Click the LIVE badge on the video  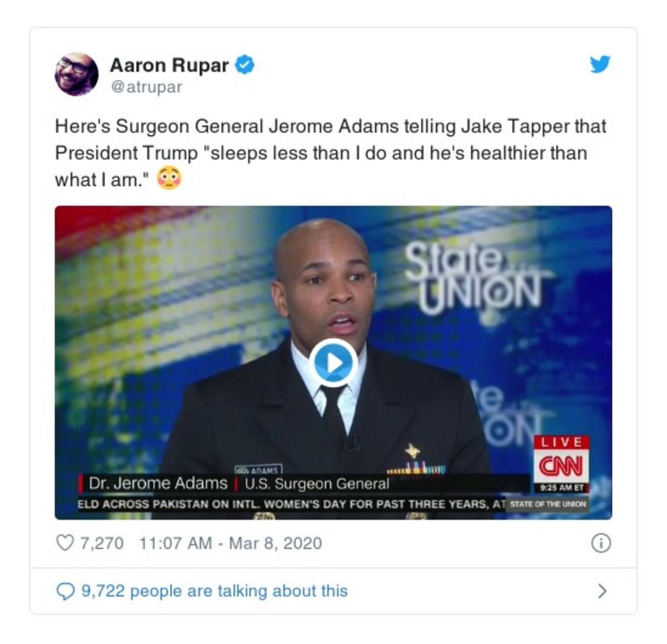(x=561, y=442)
